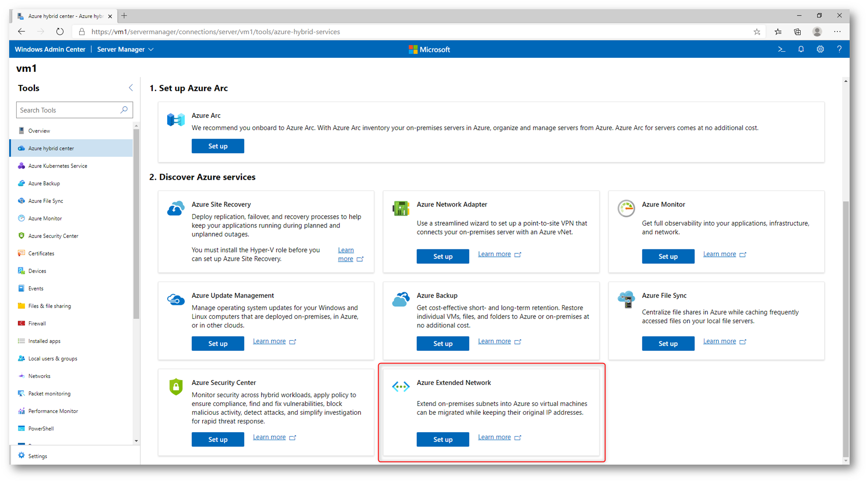
Task: Click Azure File Sync card icon
Action: 626,300
